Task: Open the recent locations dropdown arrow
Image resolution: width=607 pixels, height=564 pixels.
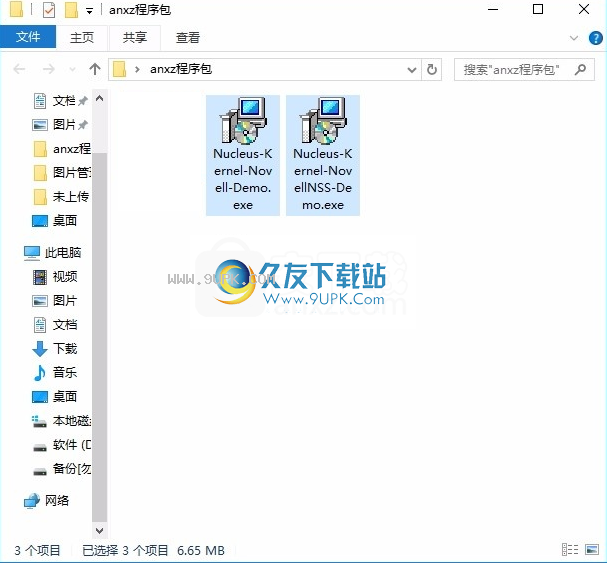Action: click(x=72, y=70)
